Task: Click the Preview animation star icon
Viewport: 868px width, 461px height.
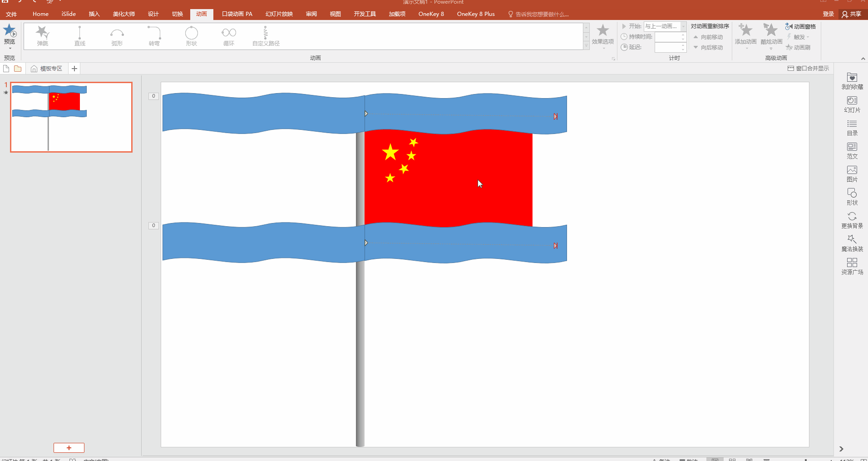Action: coord(10,31)
